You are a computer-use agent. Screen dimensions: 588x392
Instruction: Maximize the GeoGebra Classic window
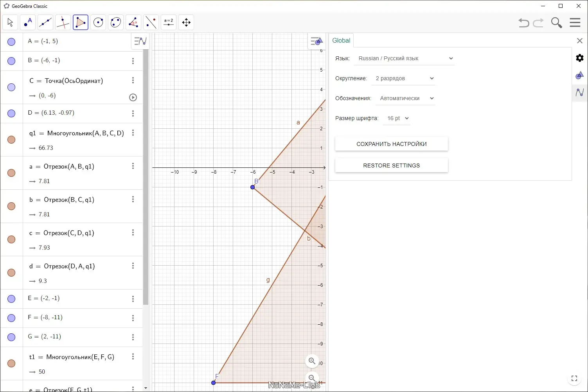coord(561,6)
